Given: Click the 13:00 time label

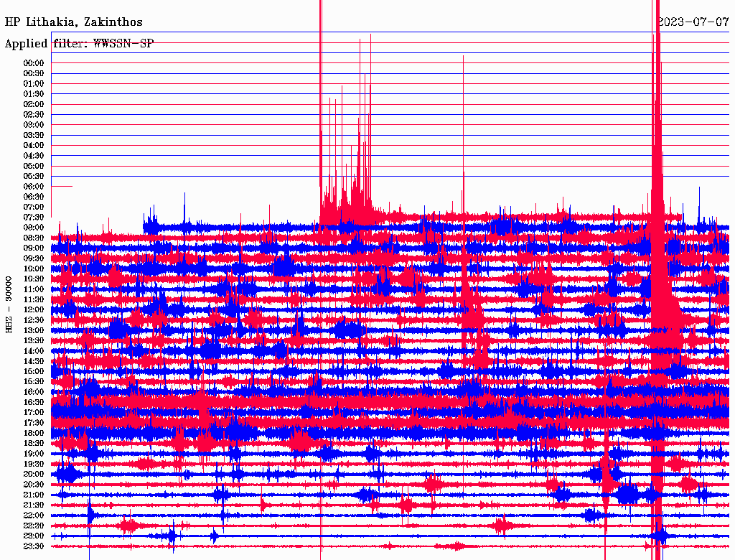Looking at the screenshot, I should [x=34, y=331].
